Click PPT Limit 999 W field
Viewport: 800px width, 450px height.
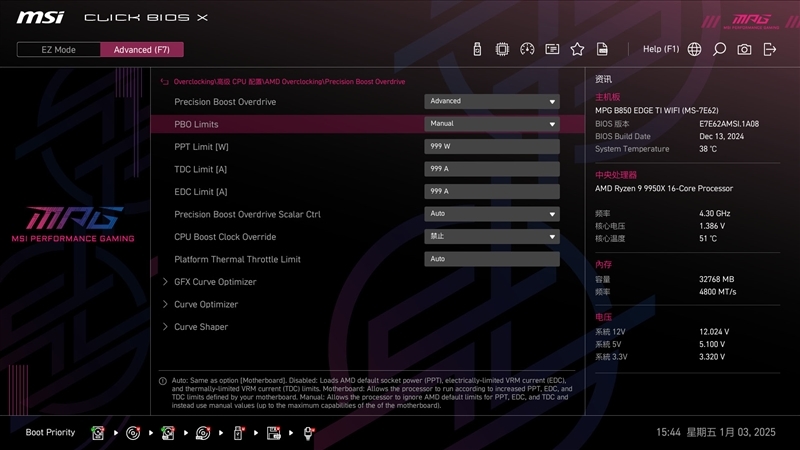492,146
